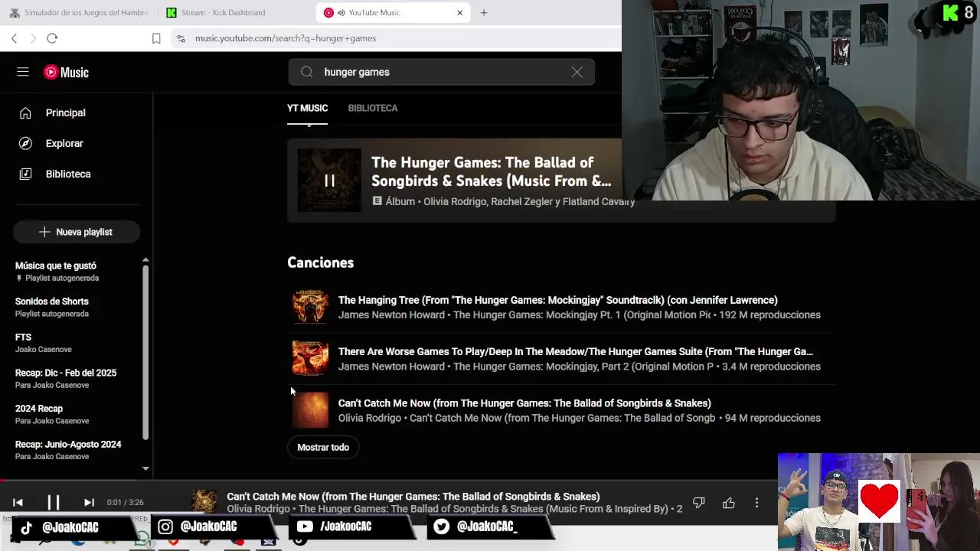Image resolution: width=980 pixels, height=551 pixels.
Task: Click the search magnifier icon
Action: (x=307, y=72)
